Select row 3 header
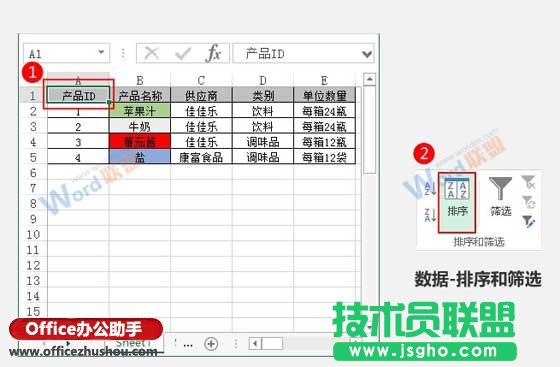Screen dimensions: 560x367 33,127
